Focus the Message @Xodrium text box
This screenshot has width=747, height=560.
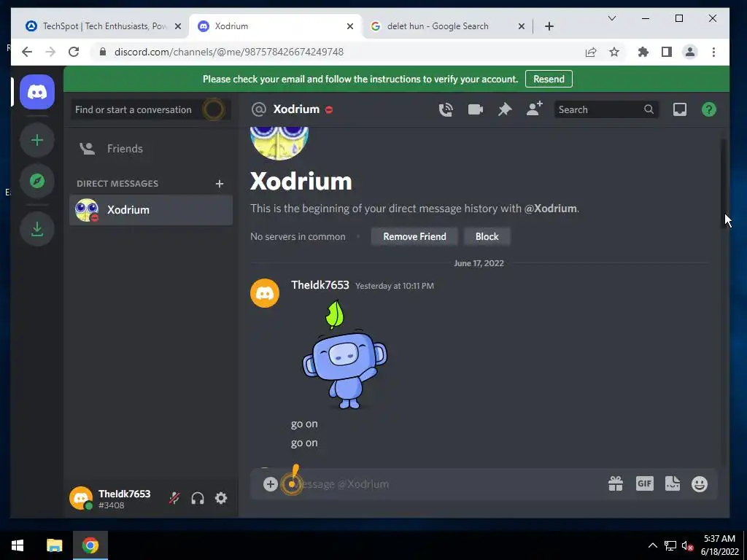point(448,484)
